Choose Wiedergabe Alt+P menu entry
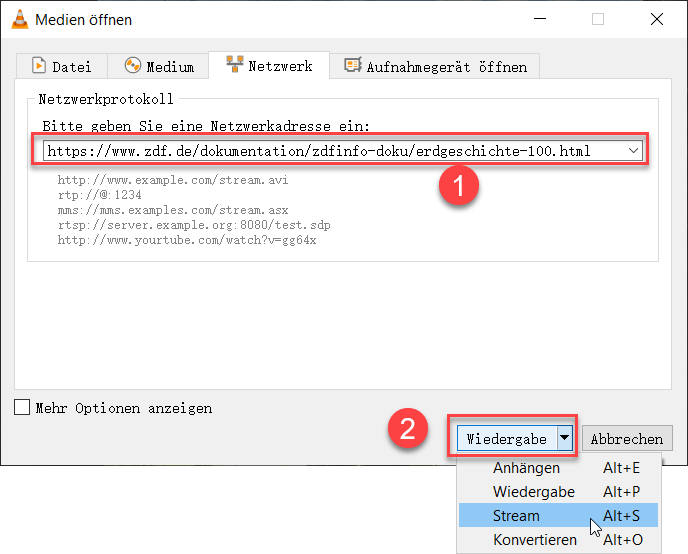 (558, 492)
